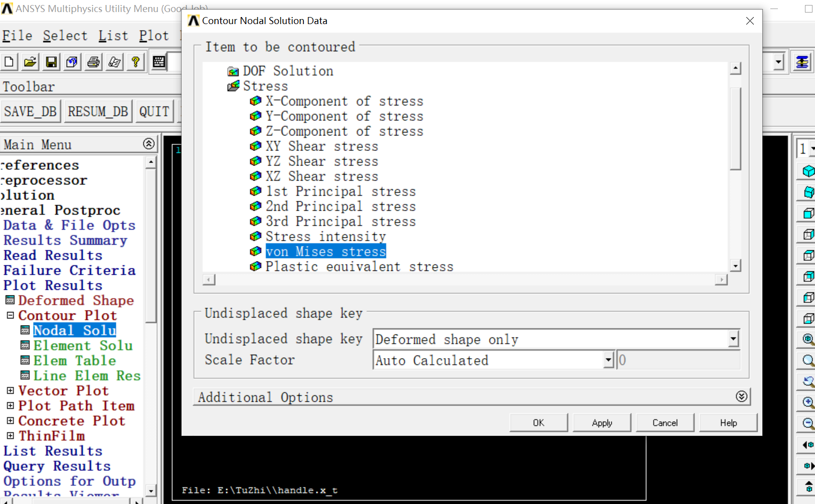Open a model using the open folder icon
Screen dimensions: 815x504
pyautogui.click(x=30, y=61)
